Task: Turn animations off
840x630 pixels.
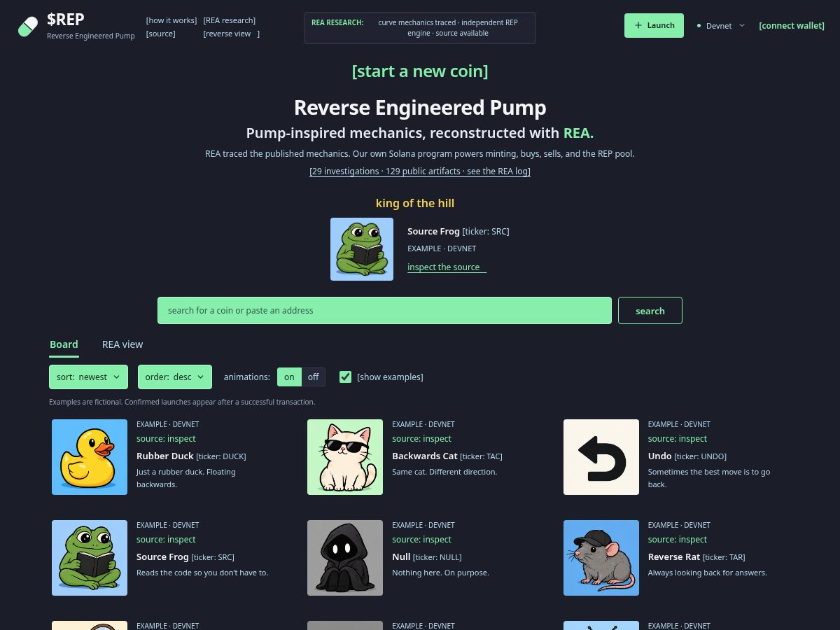Action: coord(313,377)
